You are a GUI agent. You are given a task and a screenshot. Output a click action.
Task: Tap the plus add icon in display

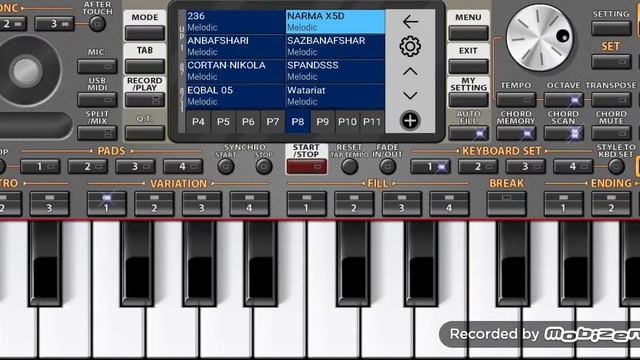[x=410, y=120]
